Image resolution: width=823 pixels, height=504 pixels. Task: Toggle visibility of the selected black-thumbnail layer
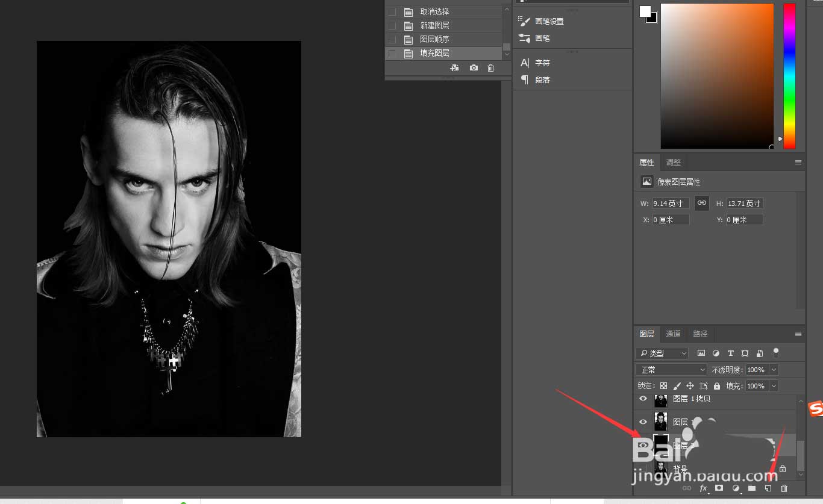[643, 445]
